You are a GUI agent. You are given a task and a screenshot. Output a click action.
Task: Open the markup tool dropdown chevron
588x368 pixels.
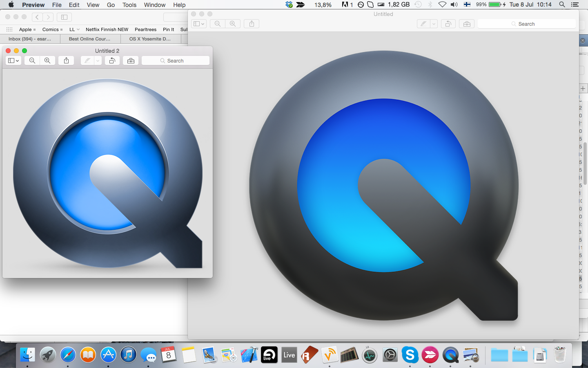coord(98,61)
